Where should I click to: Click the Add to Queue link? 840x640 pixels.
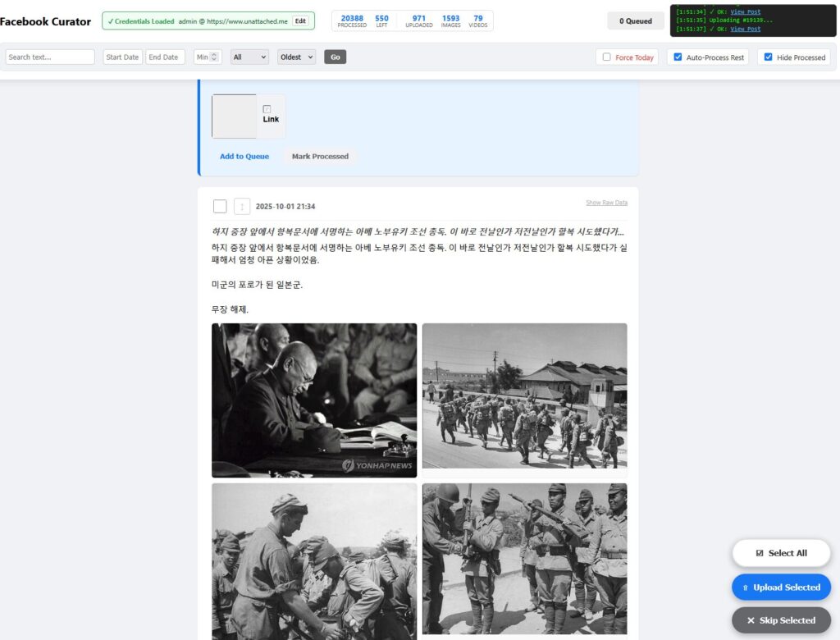point(244,156)
